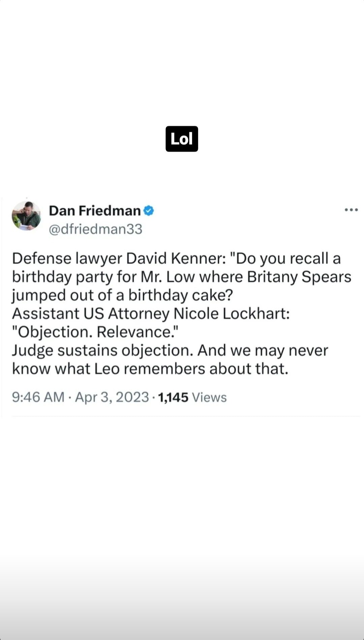The height and width of the screenshot is (640, 364).
Task: Click the name Nicole Lockhart
Action: (231, 314)
